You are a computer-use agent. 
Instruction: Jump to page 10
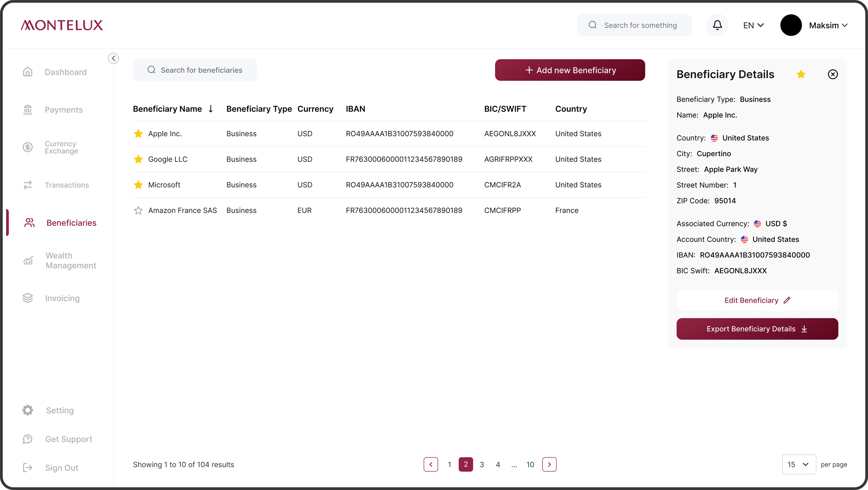[x=530, y=465]
